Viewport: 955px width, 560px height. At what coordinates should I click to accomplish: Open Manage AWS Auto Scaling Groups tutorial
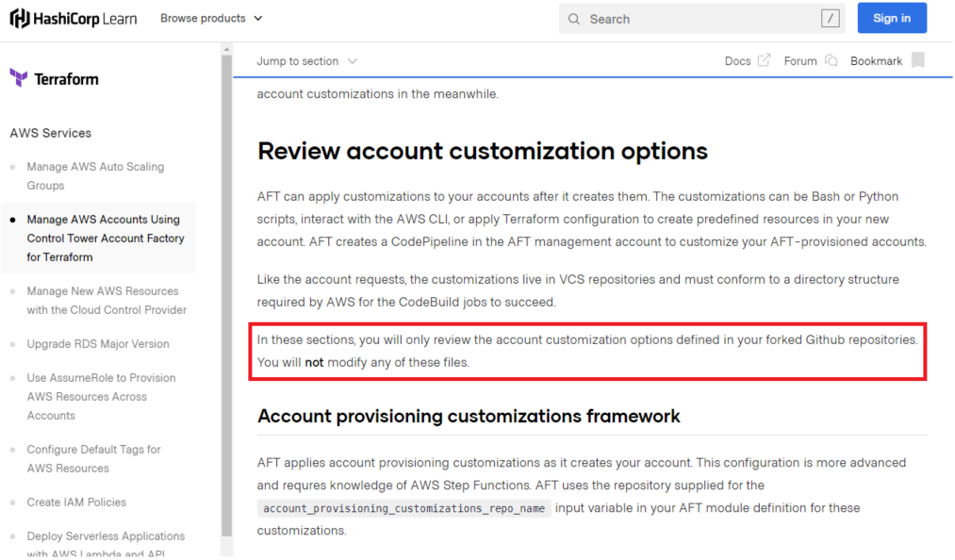click(95, 175)
